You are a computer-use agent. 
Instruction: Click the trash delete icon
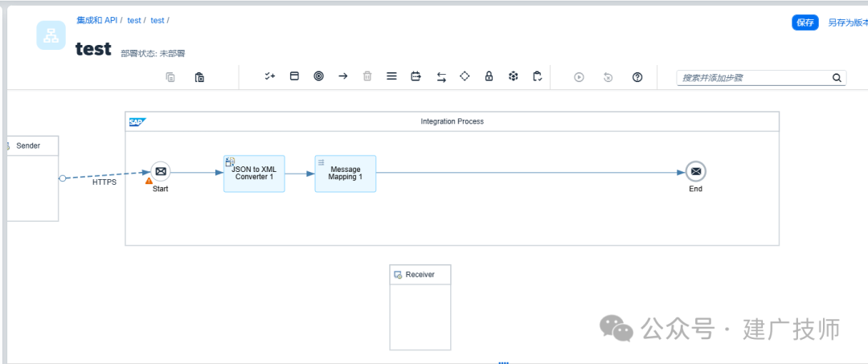(367, 77)
